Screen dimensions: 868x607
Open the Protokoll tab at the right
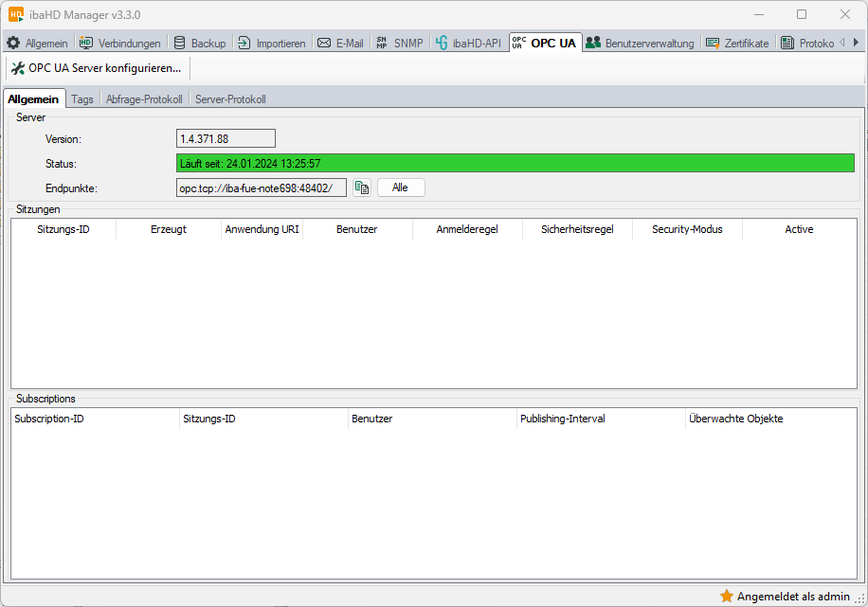[807, 44]
